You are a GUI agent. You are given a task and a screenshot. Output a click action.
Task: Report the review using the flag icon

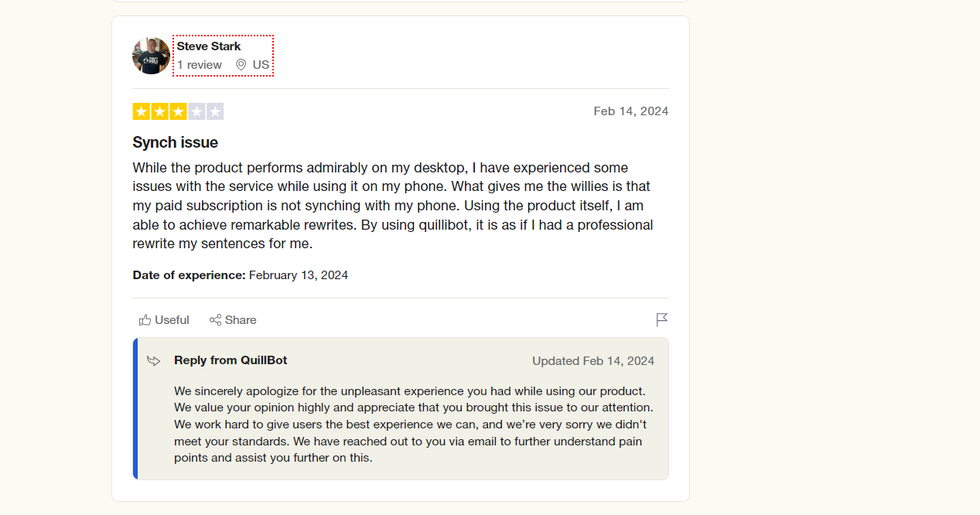(x=661, y=320)
